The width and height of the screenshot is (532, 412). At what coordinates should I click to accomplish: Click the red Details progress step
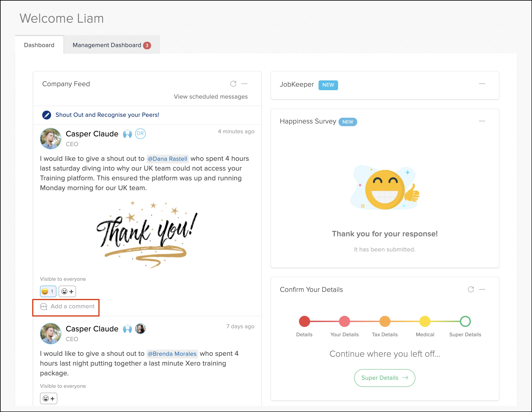[304, 321]
